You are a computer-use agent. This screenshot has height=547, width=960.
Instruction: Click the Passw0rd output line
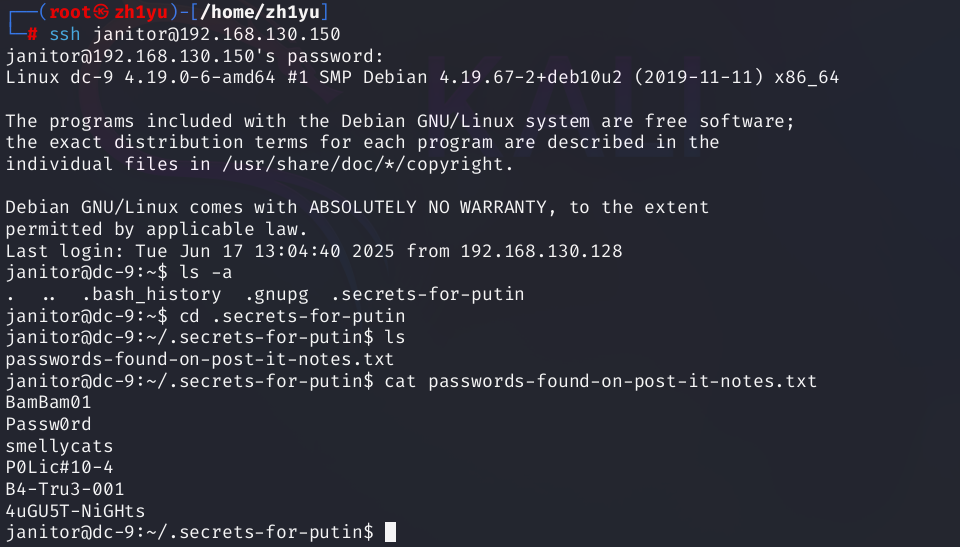click(x=49, y=424)
